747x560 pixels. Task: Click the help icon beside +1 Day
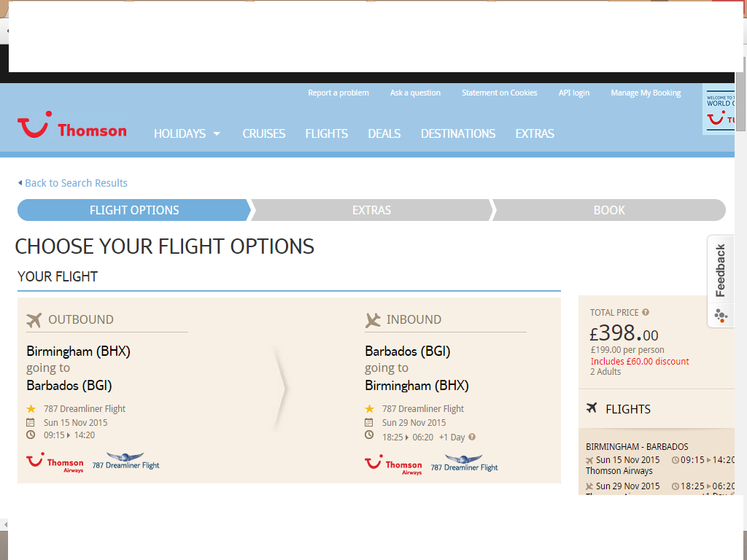472,437
